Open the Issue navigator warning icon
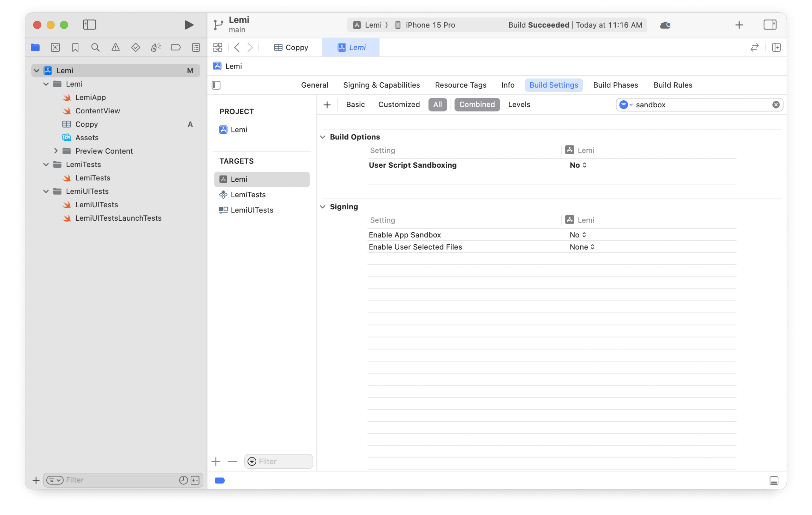This screenshot has height=515, width=812. [x=115, y=47]
